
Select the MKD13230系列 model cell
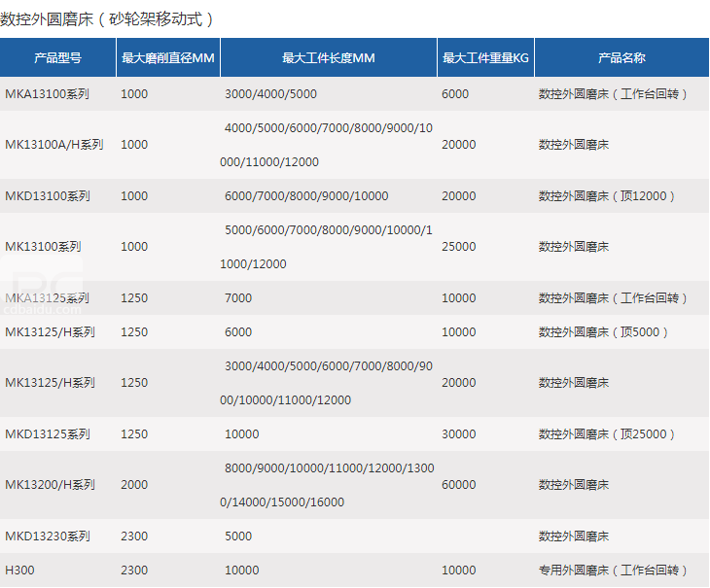point(48,536)
